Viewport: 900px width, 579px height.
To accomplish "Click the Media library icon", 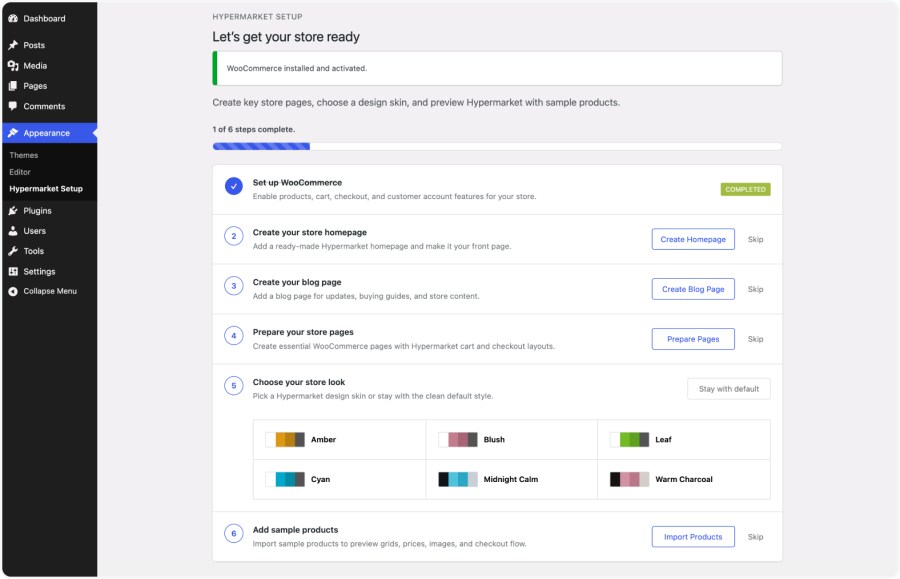I will 13,65.
